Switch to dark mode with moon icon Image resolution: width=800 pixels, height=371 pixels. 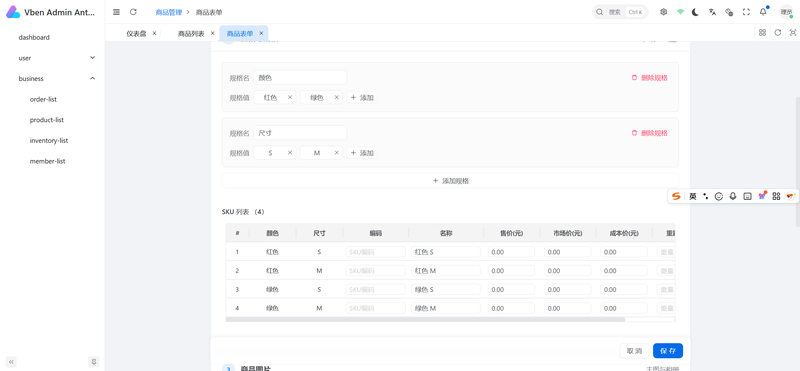(695, 12)
